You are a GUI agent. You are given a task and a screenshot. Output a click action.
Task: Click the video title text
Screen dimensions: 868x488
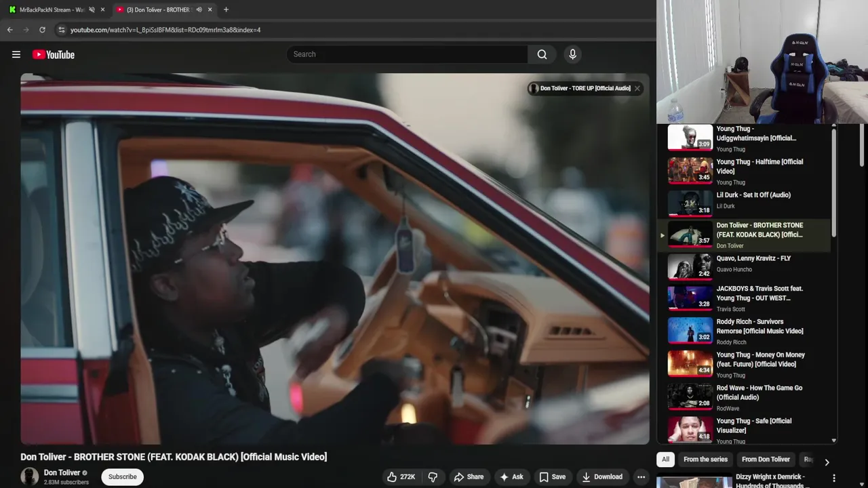click(174, 457)
